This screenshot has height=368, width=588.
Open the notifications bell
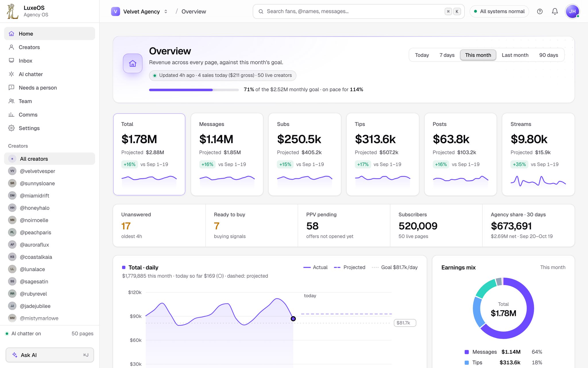pyautogui.click(x=555, y=11)
